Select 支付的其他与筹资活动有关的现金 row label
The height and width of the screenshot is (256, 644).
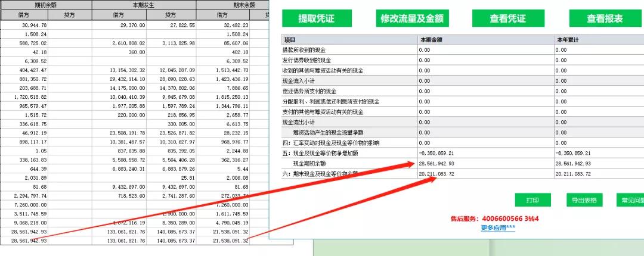pos(323,112)
